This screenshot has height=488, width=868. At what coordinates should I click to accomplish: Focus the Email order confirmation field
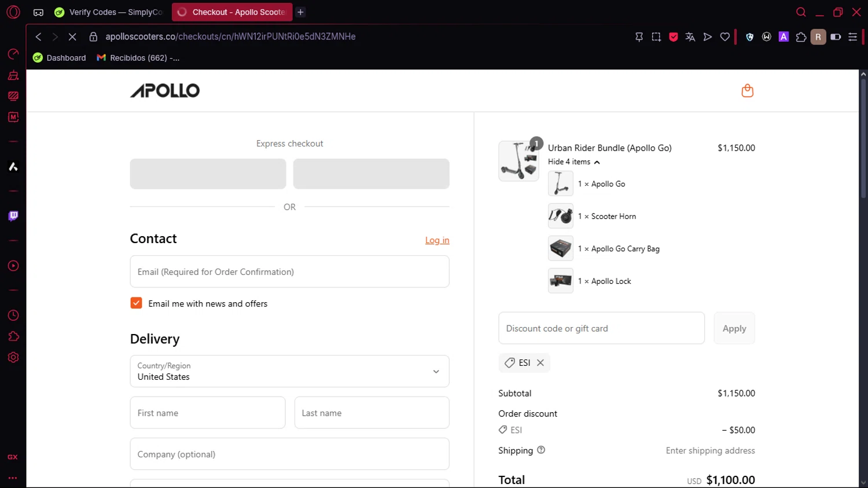pos(289,271)
